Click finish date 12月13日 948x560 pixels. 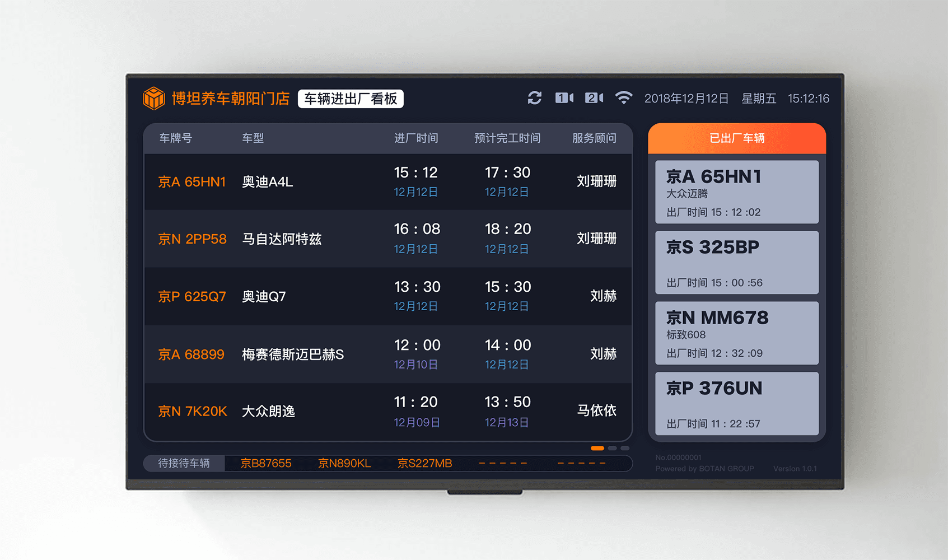click(507, 423)
